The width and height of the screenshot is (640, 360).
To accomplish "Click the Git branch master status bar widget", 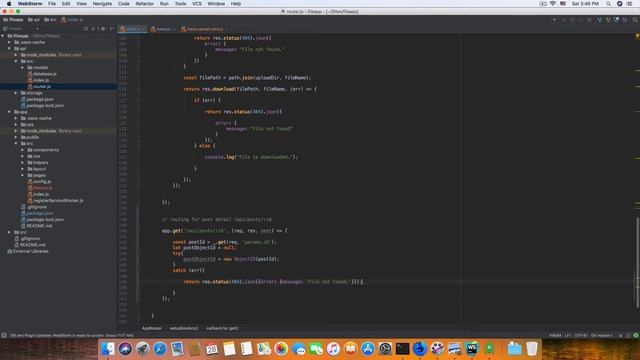I will 602,336.
